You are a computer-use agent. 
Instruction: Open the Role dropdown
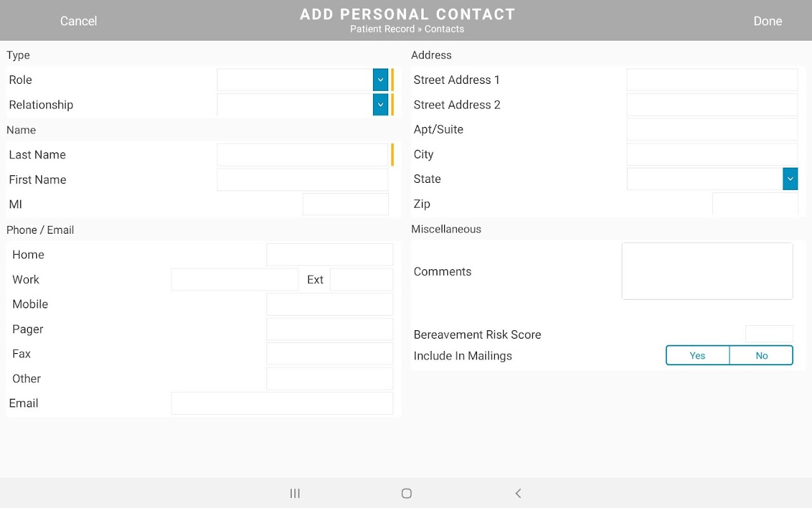click(380, 80)
